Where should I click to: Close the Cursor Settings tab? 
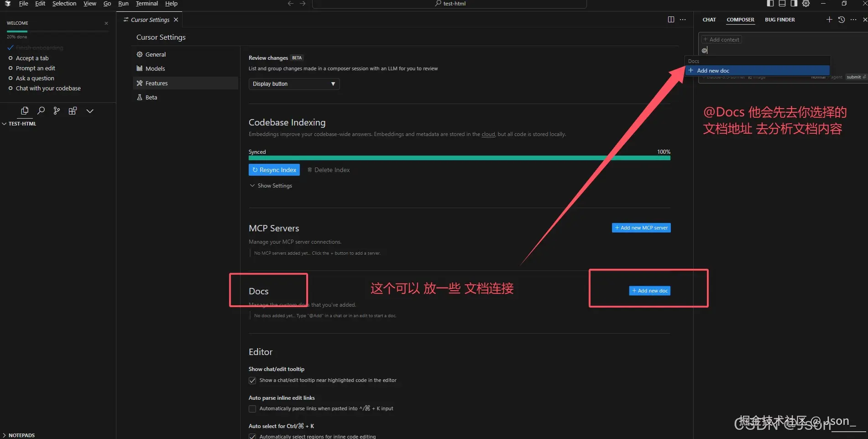pyautogui.click(x=176, y=20)
